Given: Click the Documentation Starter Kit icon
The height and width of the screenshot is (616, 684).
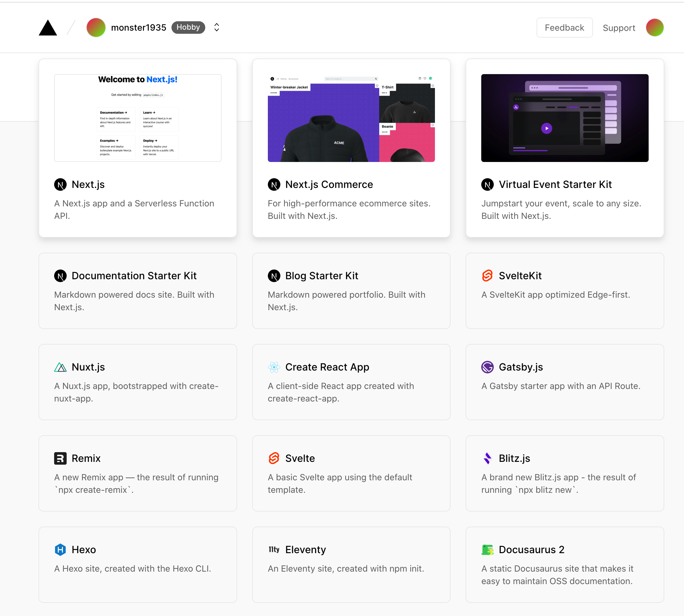Looking at the screenshot, I should click(60, 276).
